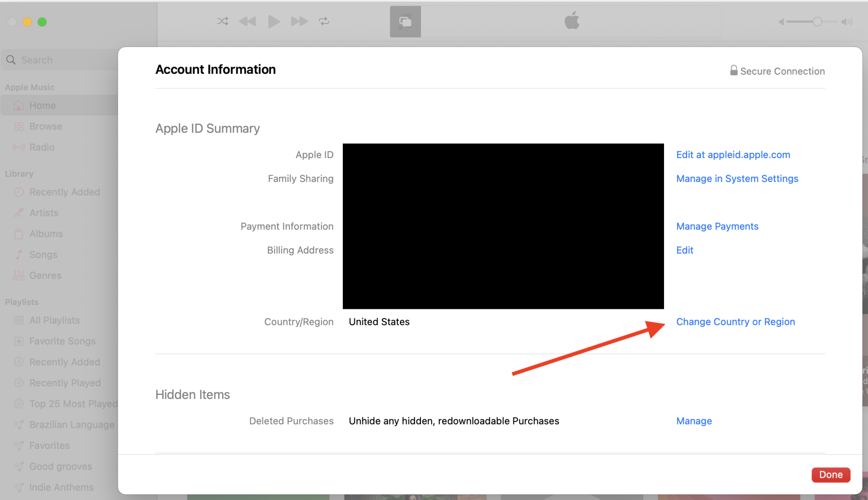Click the album artwork placeholder icon
Image resolution: width=868 pixels, height=500 pixels.
pyautogui.click(x=405, y=21)
